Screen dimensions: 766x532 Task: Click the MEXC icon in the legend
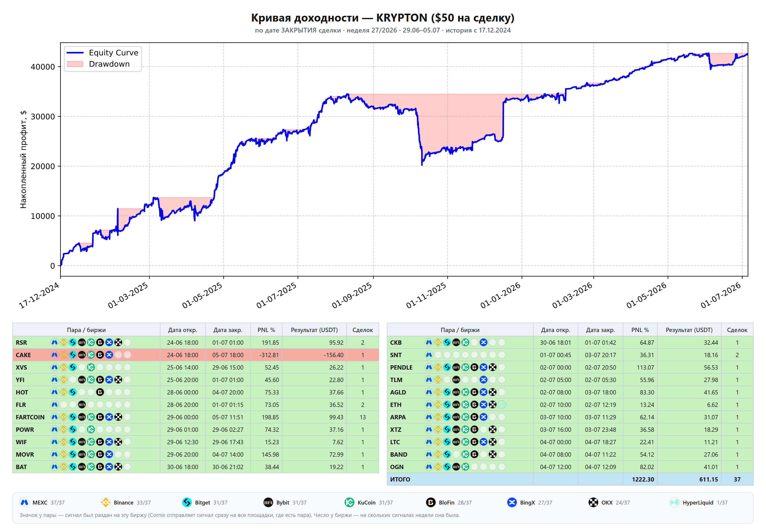[24, 502]
